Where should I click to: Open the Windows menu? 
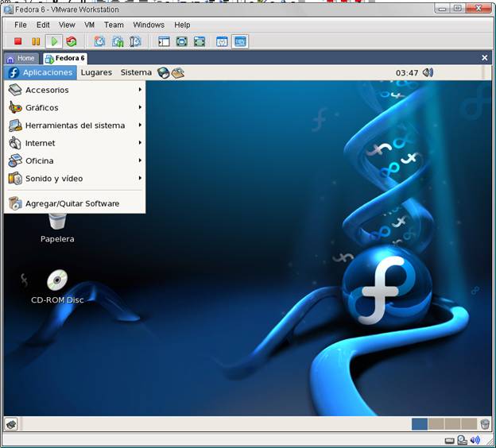click(x=149, y=25)
